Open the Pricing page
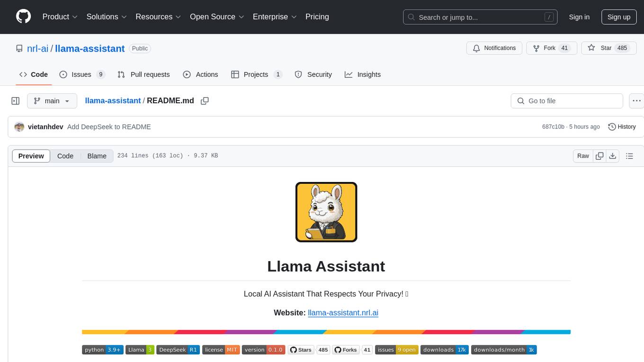 pos(317,17)
